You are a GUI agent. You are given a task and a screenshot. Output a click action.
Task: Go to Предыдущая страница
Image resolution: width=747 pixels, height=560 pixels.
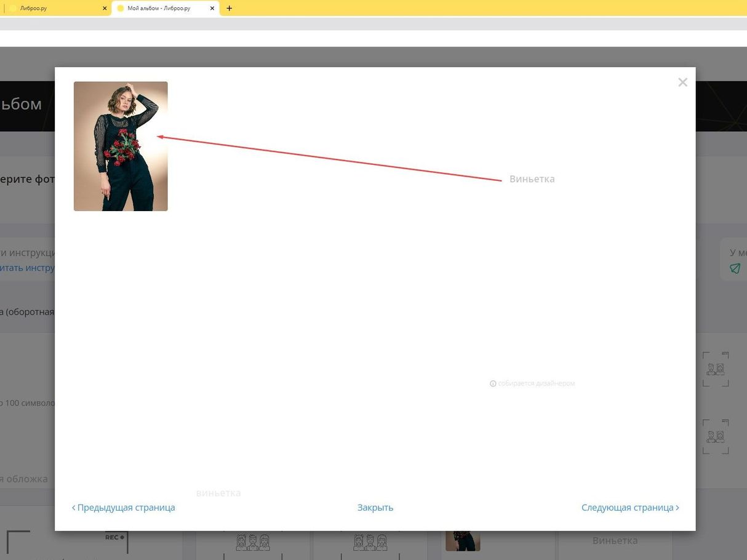coord(124,508)
